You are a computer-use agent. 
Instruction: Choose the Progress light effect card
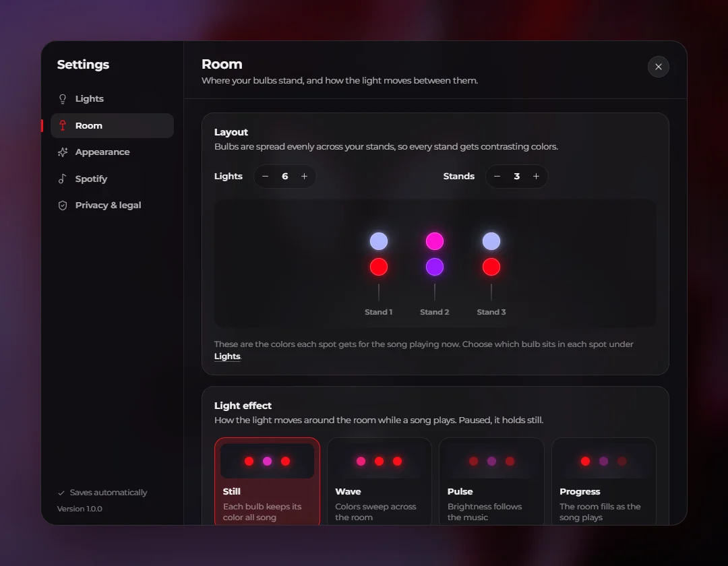(603, 481)
